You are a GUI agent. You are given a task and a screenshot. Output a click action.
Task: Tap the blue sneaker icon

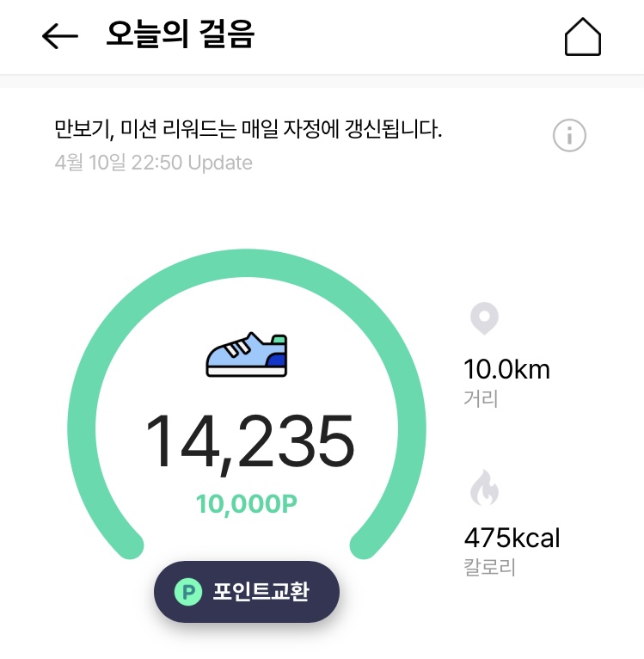coord(247,354)
